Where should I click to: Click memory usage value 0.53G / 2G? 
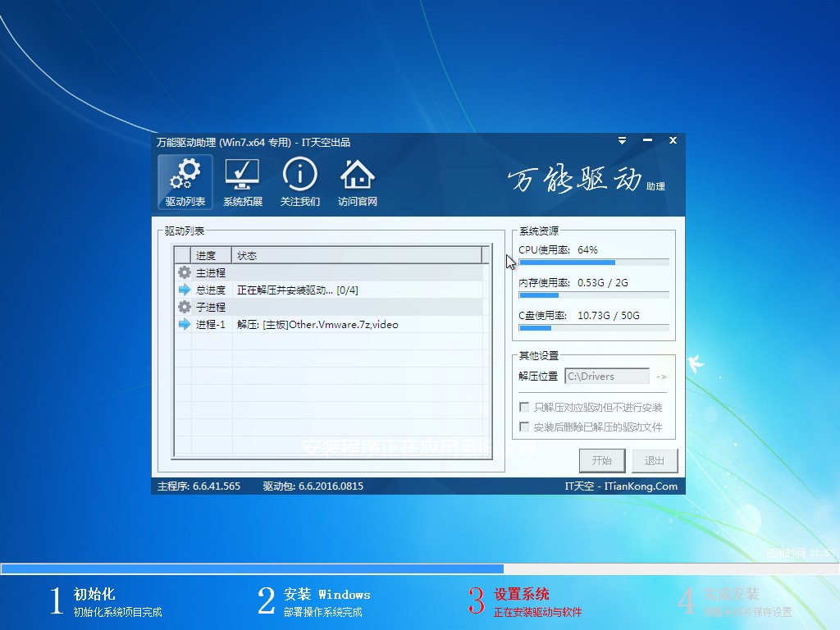[x=603, y=283]
